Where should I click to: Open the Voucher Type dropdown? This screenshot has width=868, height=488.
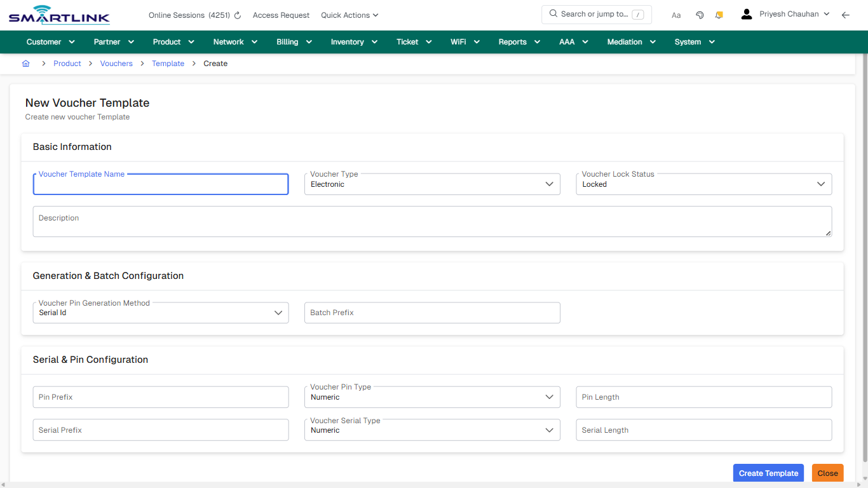pyautogui.click(x=549, y=184)
